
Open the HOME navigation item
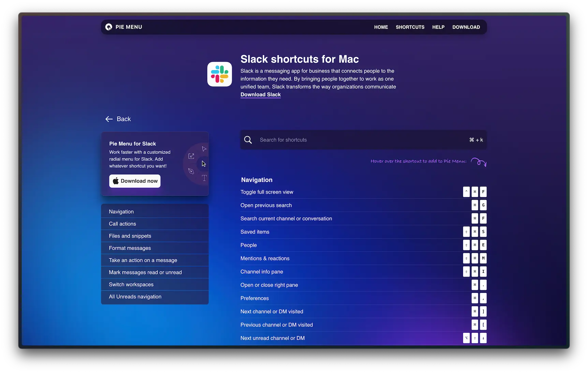381,27
